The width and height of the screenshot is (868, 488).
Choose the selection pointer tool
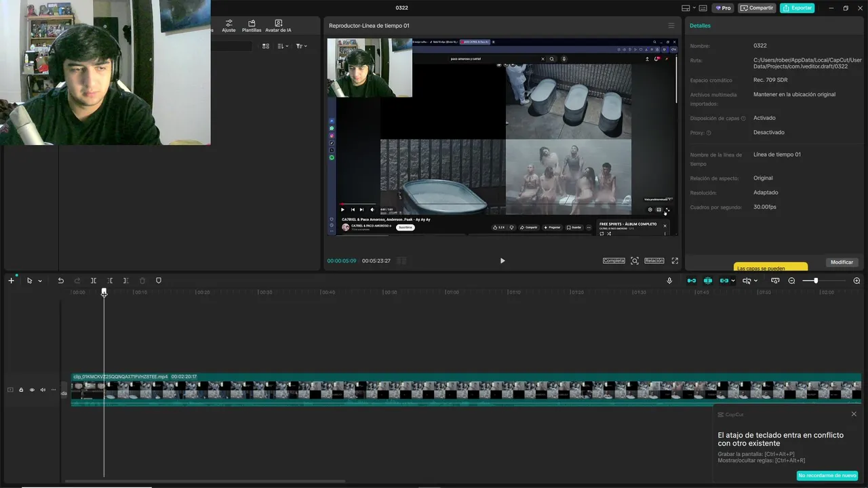(29, 281)
